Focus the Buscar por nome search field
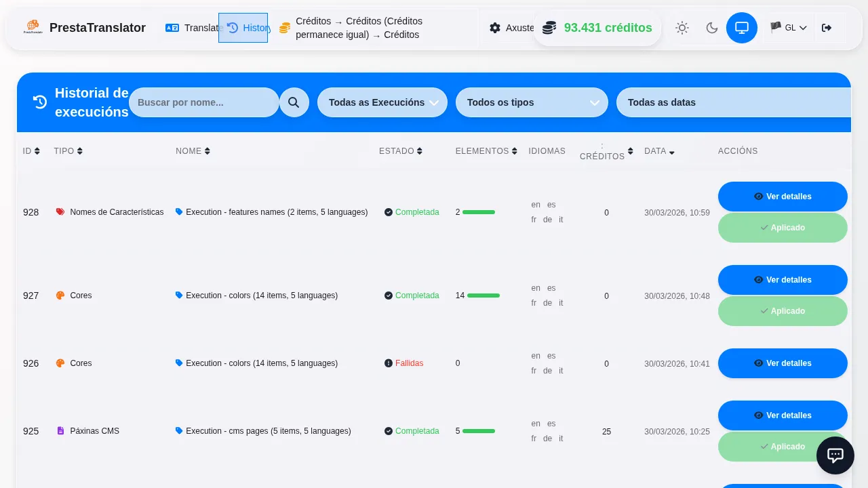Screen dimensions: 868x488 tap(203, 102)
